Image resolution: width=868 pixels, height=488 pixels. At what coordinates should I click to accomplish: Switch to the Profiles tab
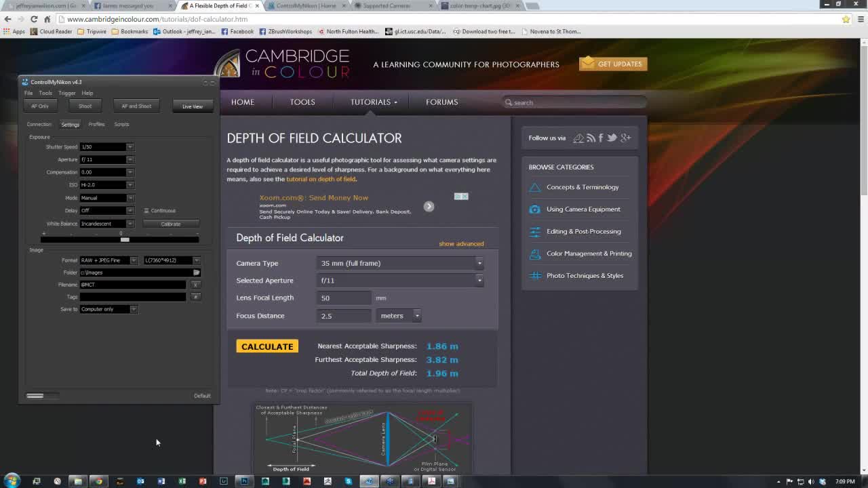[96, 124]
